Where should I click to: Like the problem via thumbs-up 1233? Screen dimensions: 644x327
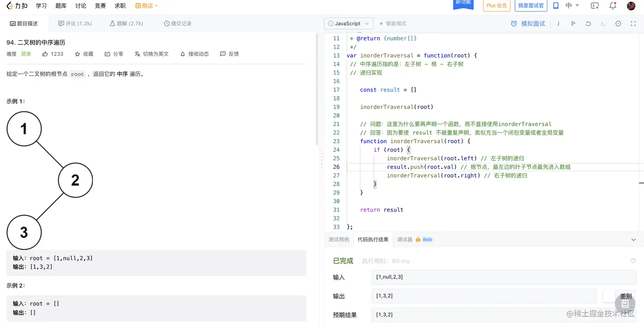[53, 54]
